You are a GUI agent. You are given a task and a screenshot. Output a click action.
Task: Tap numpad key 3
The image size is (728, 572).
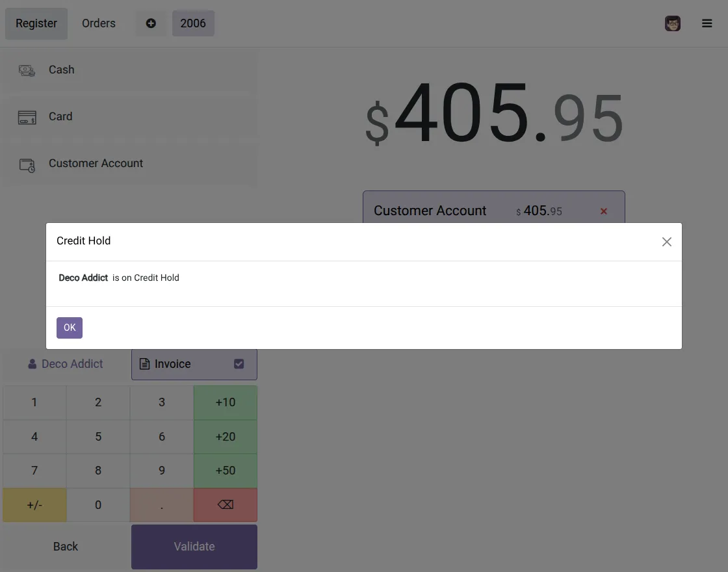pyautogui.click(x=162, y=402)
